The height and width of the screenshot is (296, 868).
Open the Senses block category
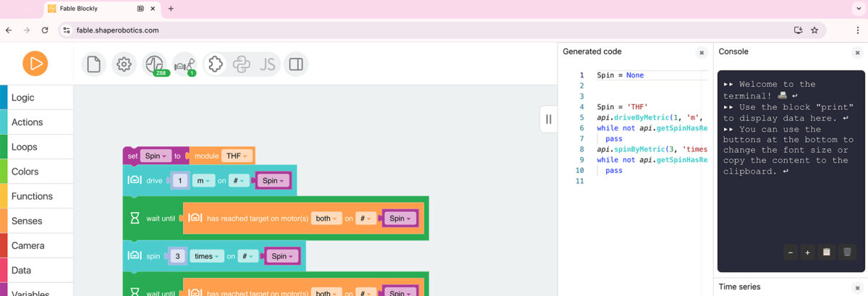coord(27,221)
